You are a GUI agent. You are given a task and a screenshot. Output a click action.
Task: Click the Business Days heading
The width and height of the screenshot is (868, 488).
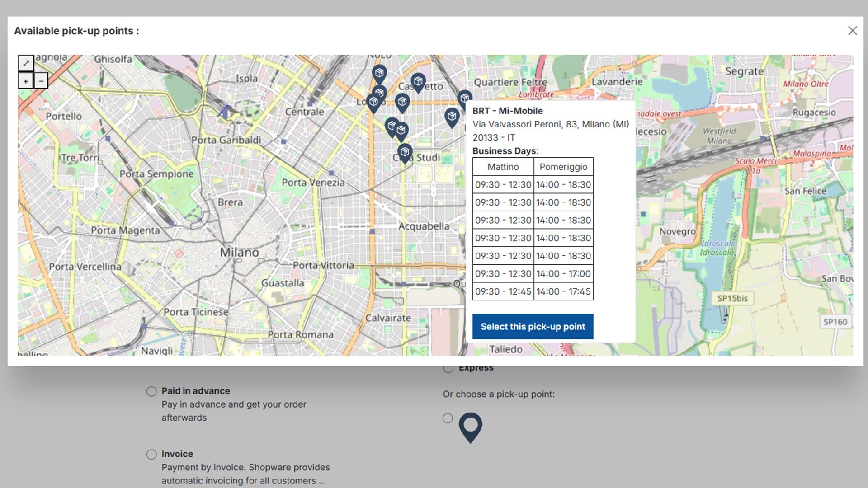(x=505, y=151)
